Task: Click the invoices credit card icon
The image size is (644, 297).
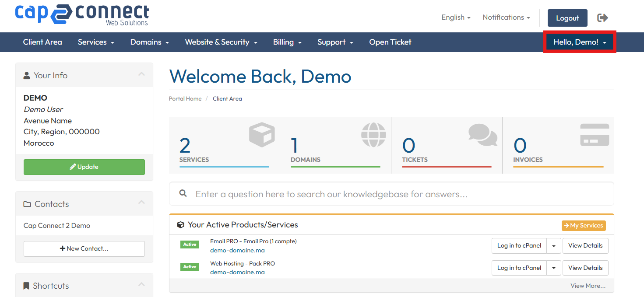Action: coord(594,135)
